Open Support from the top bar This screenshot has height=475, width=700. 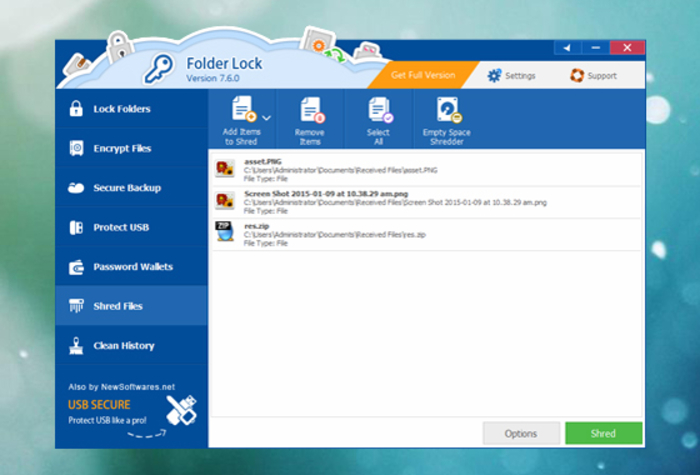(x=594, y=76)
